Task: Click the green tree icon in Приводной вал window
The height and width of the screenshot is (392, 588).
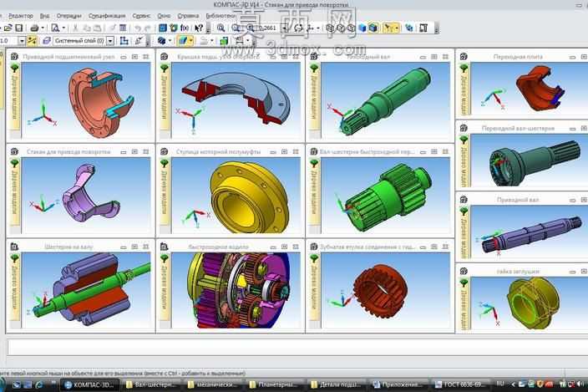Action: click(464, 212)
